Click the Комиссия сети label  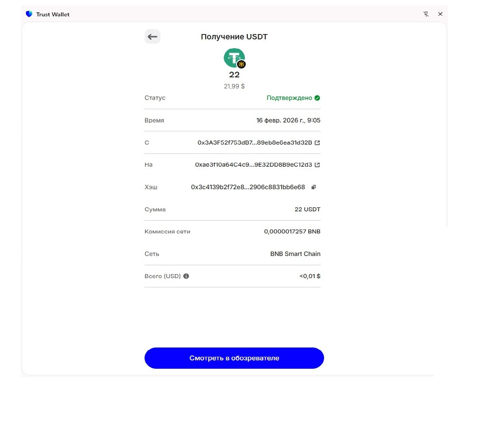point(168,231)
